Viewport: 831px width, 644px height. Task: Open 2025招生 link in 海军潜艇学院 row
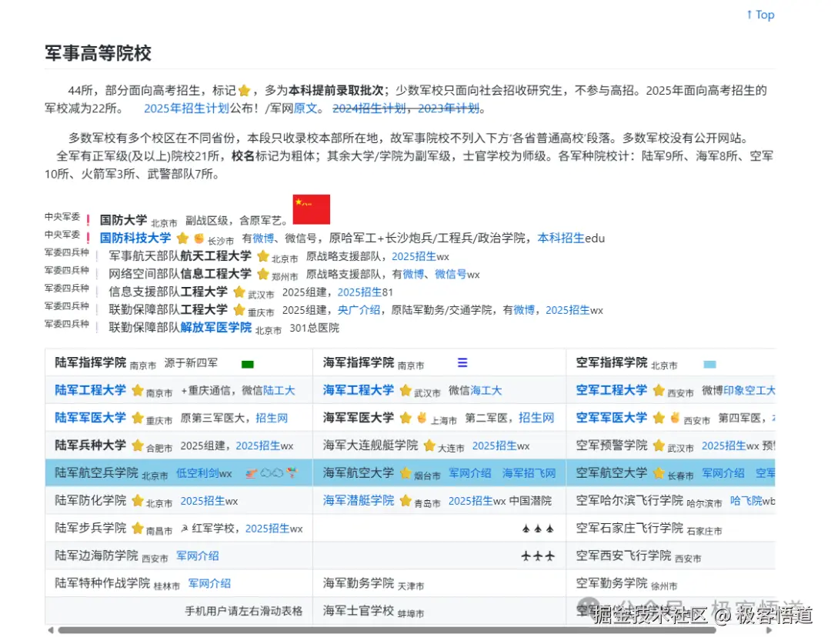click(471, 501)
